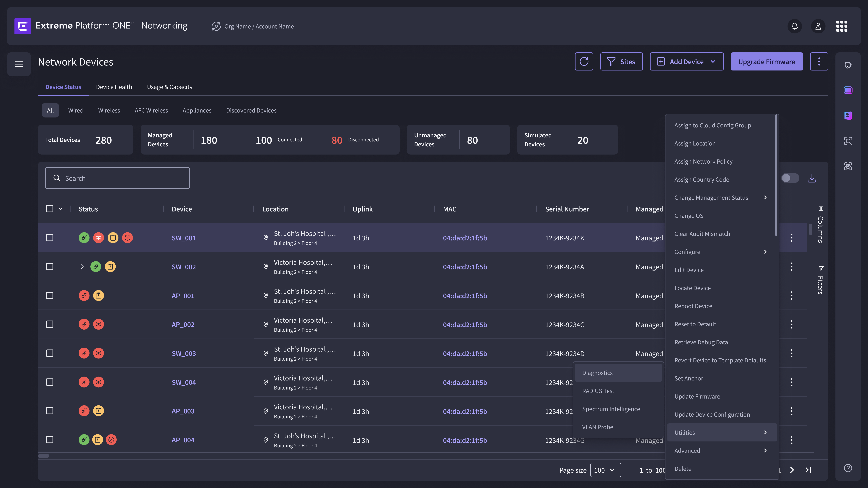Expand the Utilities submenu
The width and height of the screenshot is (868, 488).
[x=722, y=432]
